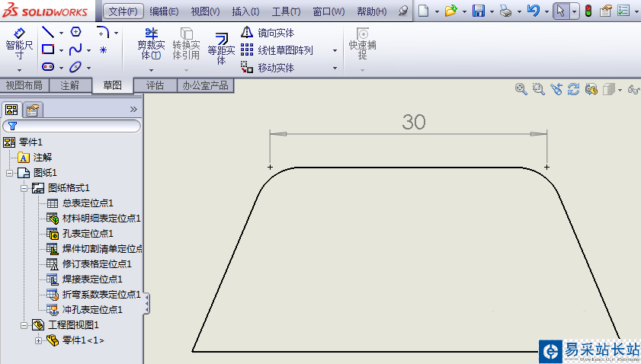Click the Trim Entities tool

[151, 44]
